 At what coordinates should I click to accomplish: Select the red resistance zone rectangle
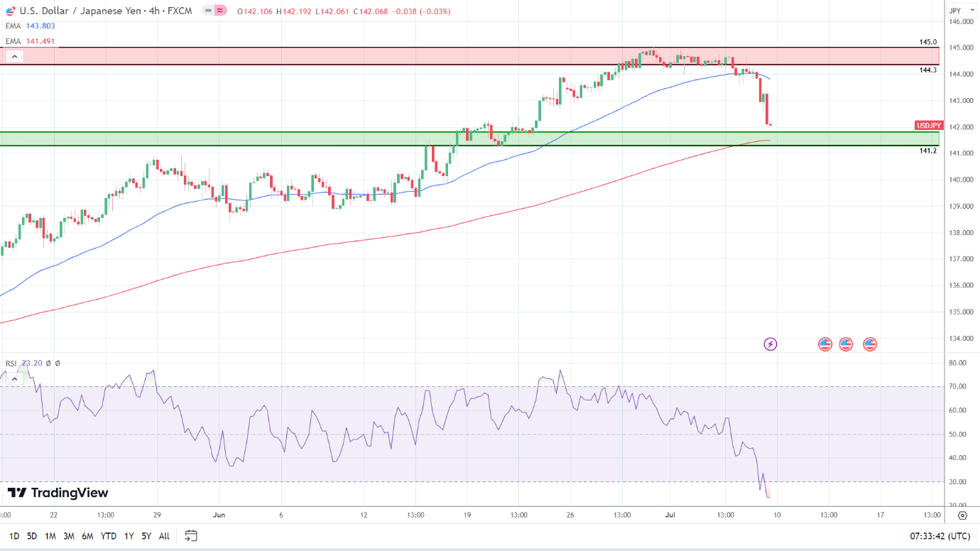[x=469, y=56]
